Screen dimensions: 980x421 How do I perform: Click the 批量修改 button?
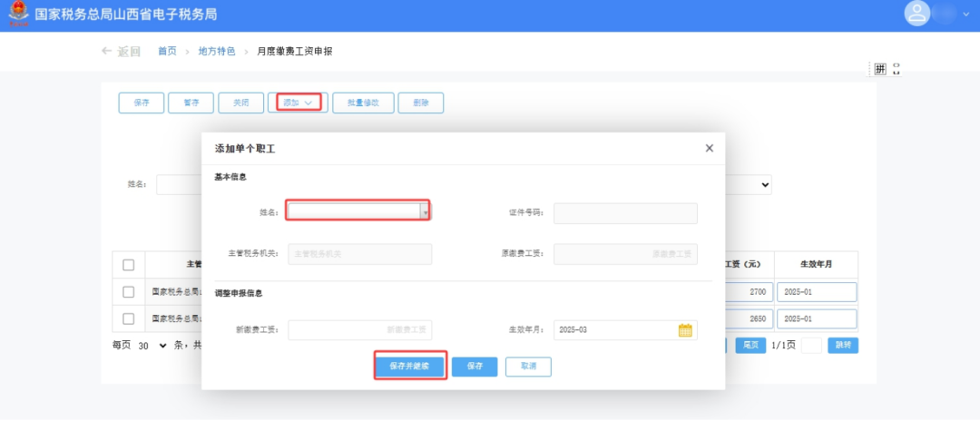(x=363, y=103)
